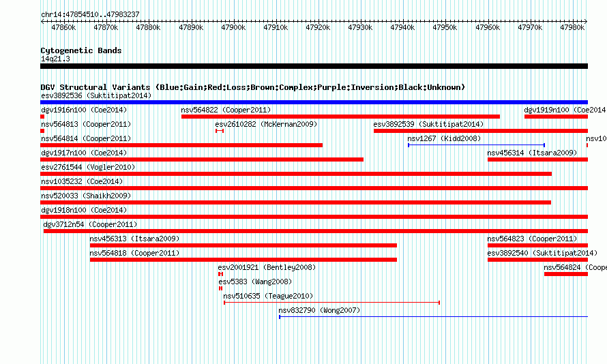Select the blue nsv832790 gain line

[433, 317]
